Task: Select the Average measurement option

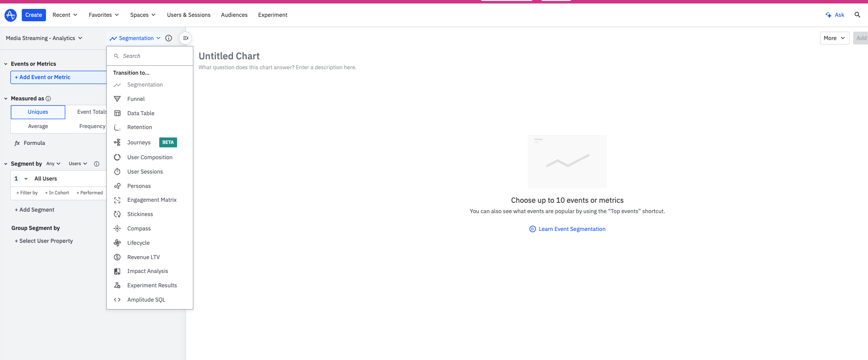Action: coord(38,126)
